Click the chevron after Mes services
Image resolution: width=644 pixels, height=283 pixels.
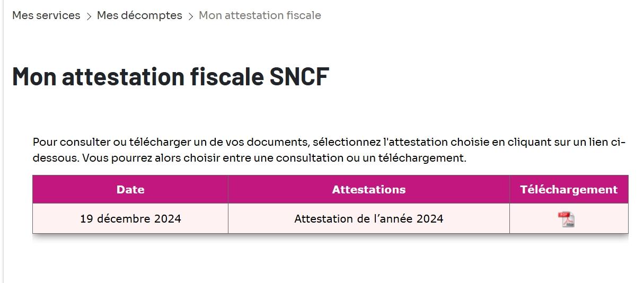(x=89, y=16)
